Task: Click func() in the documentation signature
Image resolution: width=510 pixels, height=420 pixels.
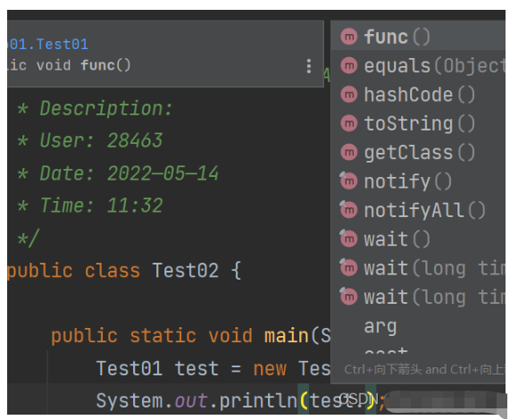Action: point(105,65)
